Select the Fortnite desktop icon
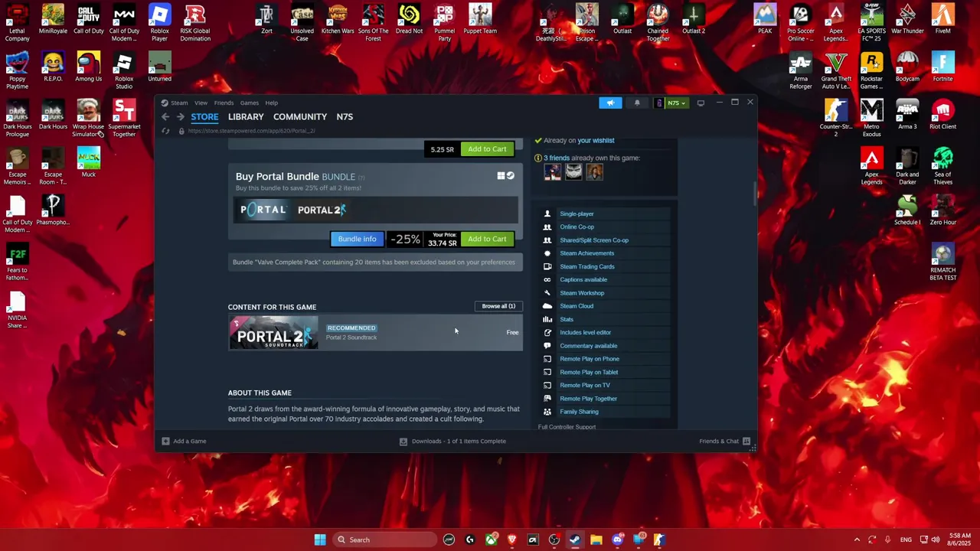Viewport: 980px width, 551px height. click(942, 67)
